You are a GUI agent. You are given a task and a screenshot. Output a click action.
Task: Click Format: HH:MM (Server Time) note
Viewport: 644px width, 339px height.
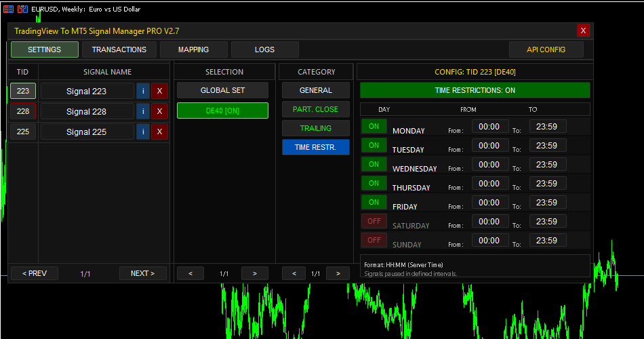click(403, 265)
